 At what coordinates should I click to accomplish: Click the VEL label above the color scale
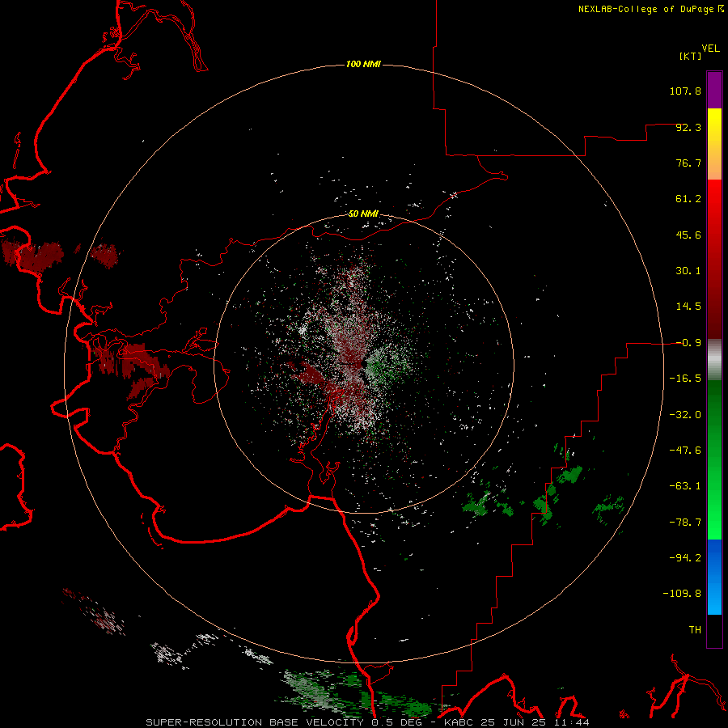click(x=710, y=49)
